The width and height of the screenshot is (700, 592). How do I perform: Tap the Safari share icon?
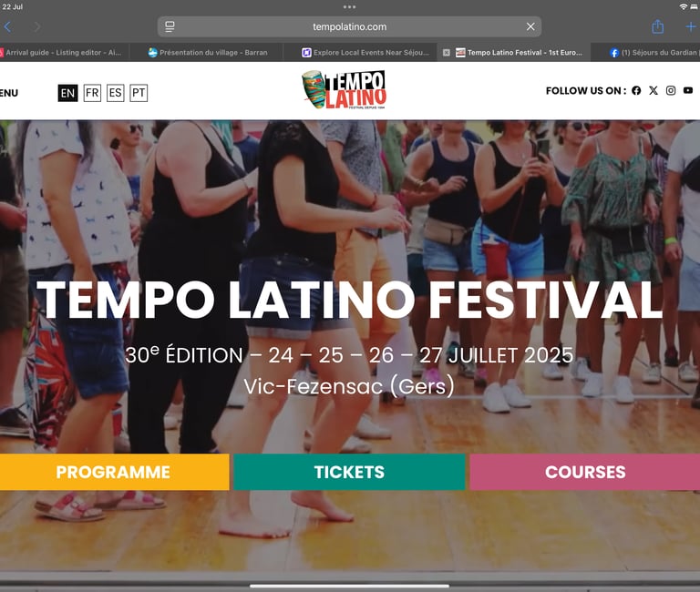pos(657,26)
